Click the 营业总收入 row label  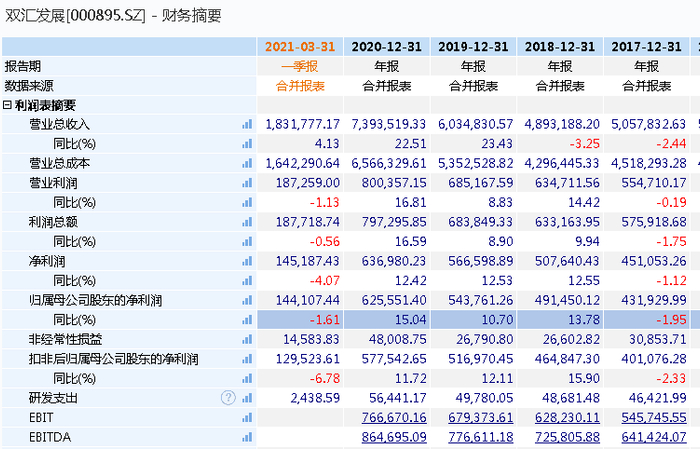click(59, 124)
